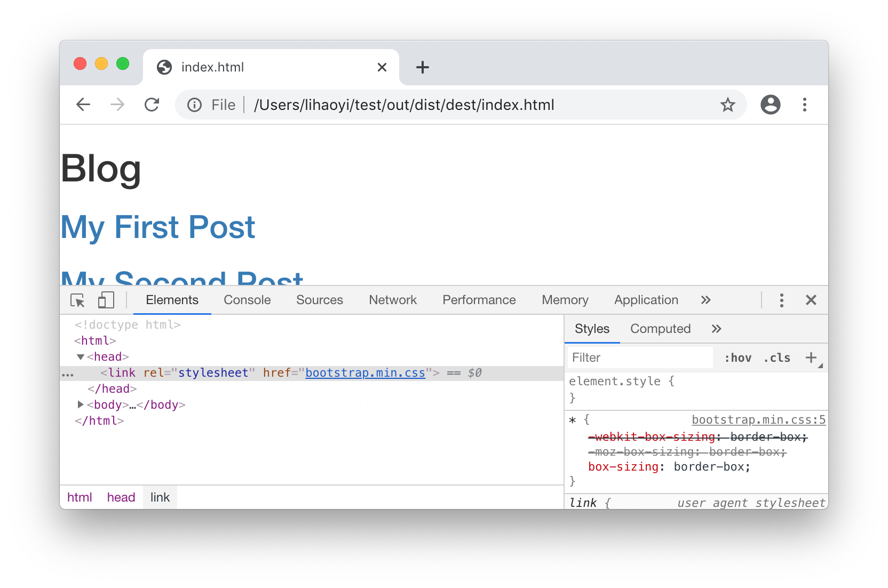
Task: Open a new browser tab with plus
Action: point(423,67)
